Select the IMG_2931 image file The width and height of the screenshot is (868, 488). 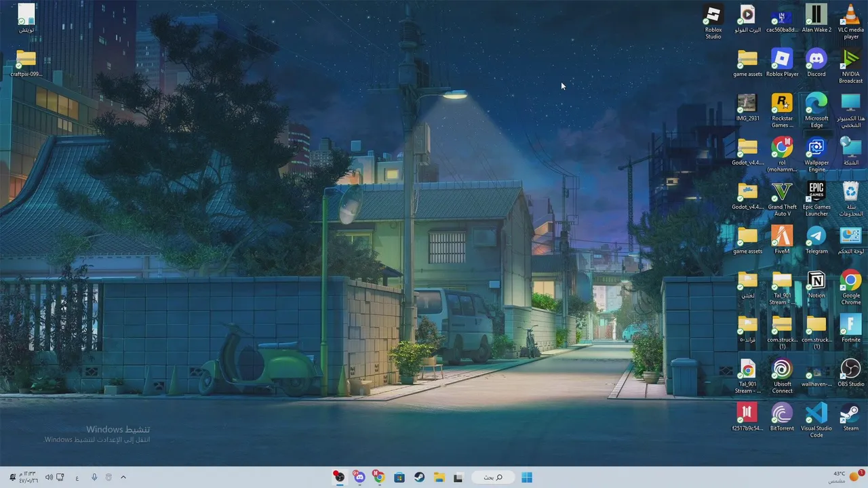point(747,107)
